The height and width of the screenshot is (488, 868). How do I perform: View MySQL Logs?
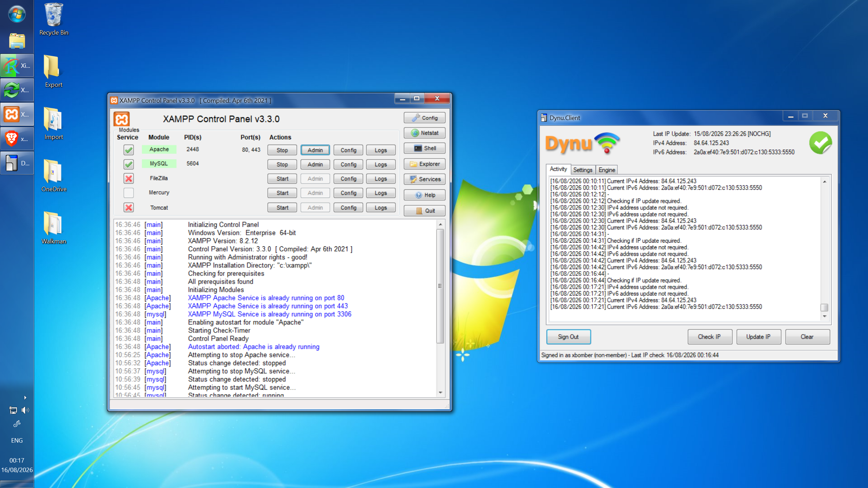(x=381, y=164)
